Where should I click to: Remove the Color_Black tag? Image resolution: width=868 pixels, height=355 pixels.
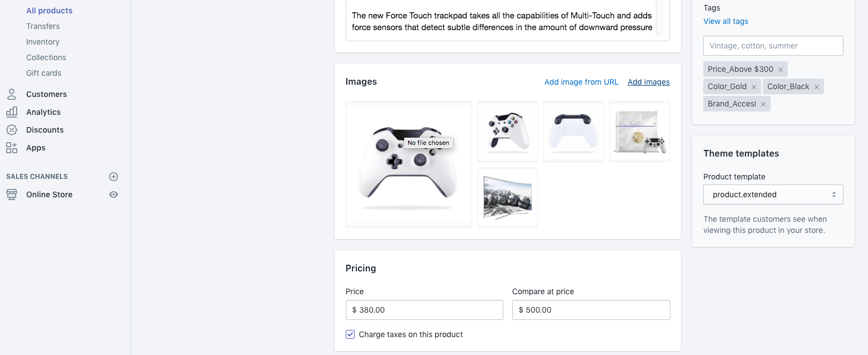click(x=817, y=87)
